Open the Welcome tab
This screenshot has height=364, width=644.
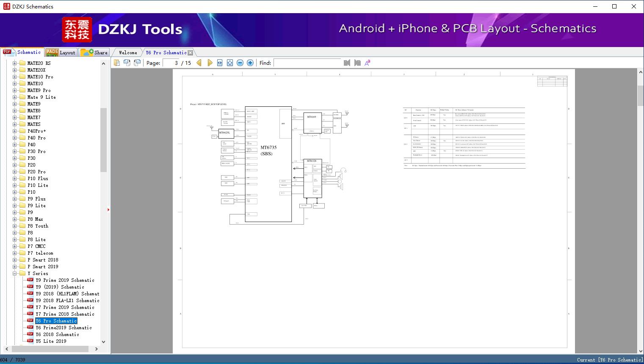pos(128,53)
